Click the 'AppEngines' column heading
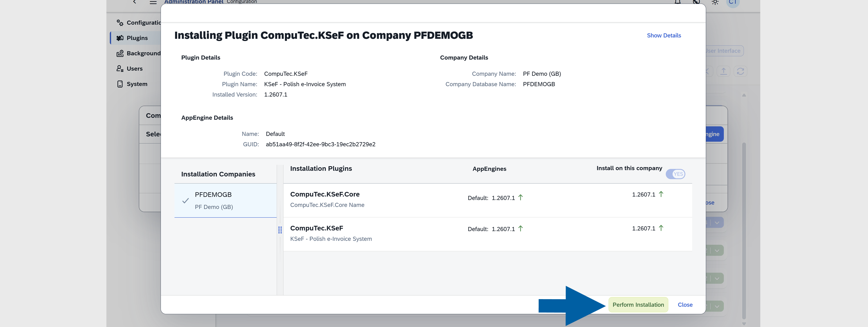Image resolution: width=868 pixels, height=327 pixels. click(489, 169)
